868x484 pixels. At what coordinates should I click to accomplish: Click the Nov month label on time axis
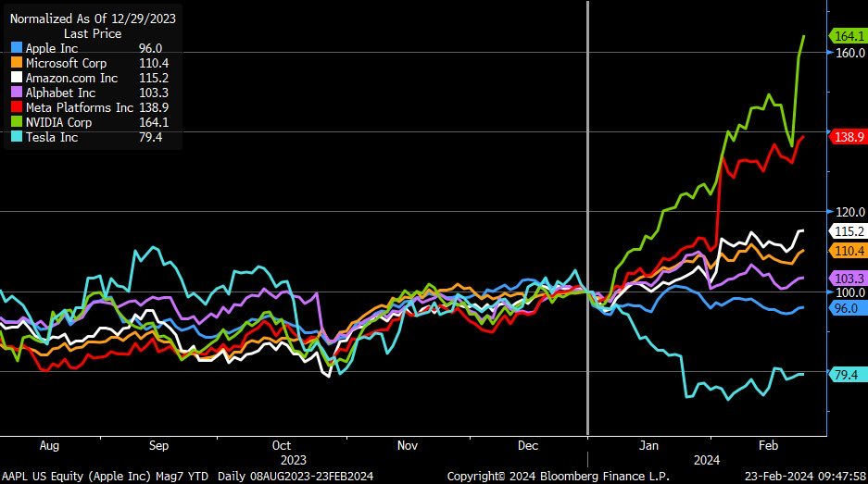point(408,446)
